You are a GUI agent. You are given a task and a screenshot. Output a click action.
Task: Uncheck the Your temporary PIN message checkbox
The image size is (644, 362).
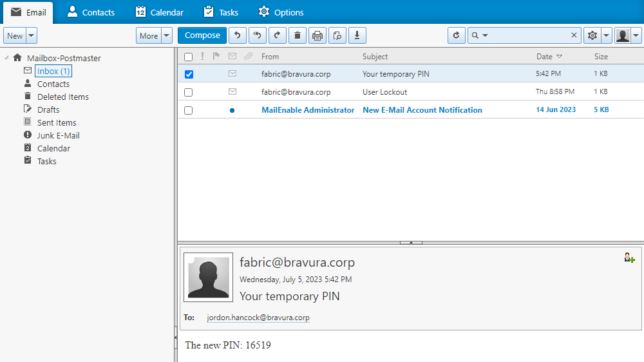[189, 74]
